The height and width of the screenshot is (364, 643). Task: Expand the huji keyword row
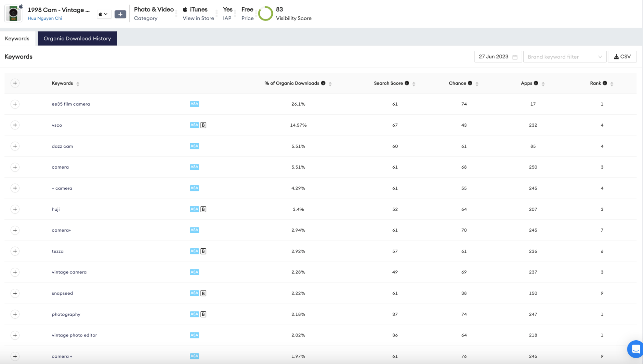pyautogui.click(x=15, y=209)
